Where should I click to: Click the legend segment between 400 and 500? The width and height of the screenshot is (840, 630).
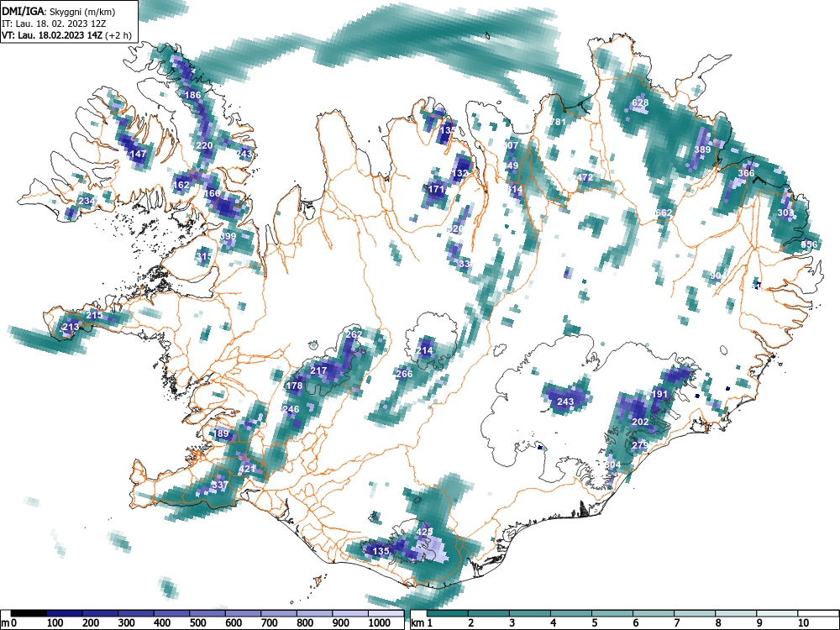[x=172, y=613]
